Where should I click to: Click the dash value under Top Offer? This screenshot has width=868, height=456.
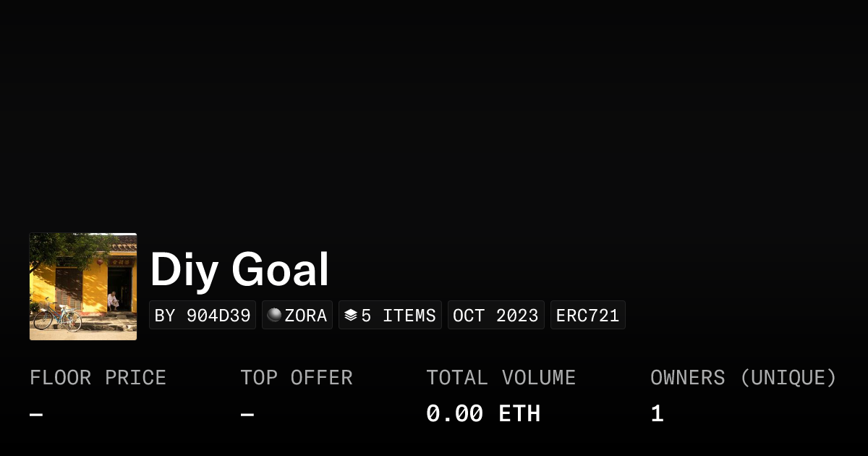[247, 415]
